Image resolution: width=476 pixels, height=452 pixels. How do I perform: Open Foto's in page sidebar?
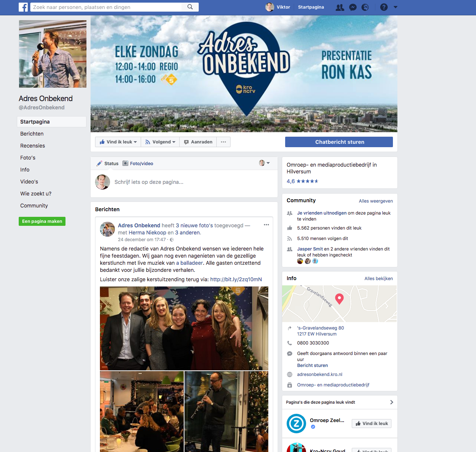tap(28, 158)
